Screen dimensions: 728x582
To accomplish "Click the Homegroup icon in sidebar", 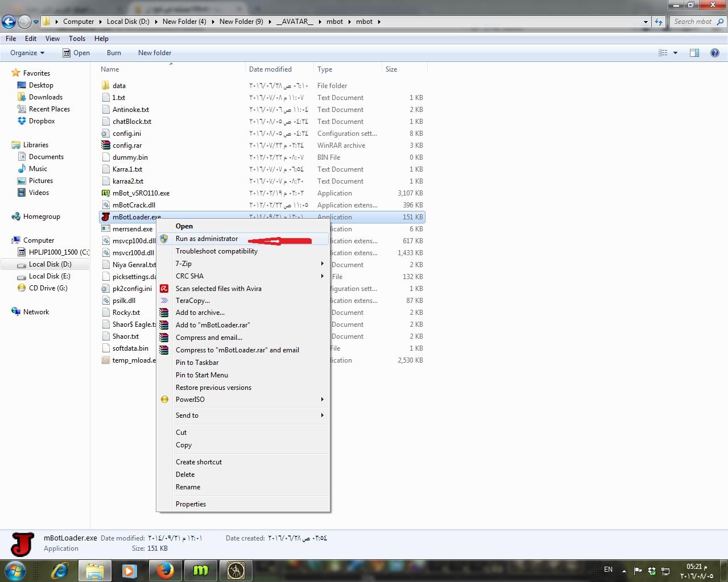I will 16,217.
